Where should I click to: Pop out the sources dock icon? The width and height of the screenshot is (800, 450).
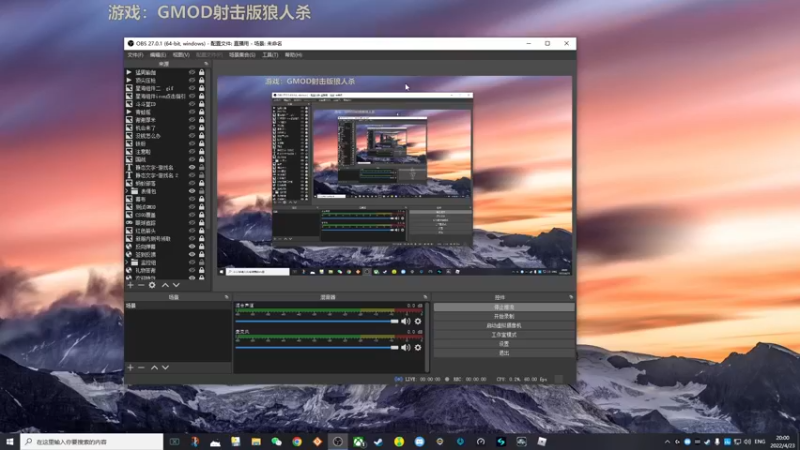point(206,64)
